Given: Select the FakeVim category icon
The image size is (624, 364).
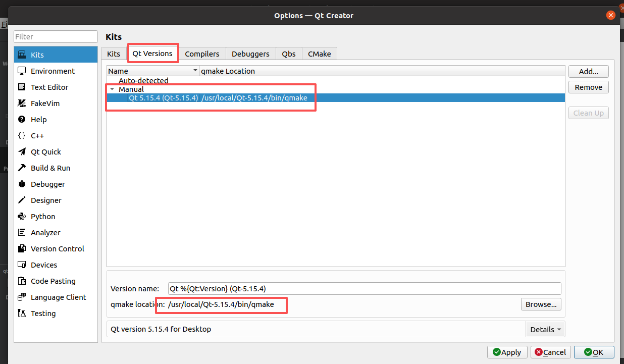Looking at the screenshot, I should click(x=22, y=103).
